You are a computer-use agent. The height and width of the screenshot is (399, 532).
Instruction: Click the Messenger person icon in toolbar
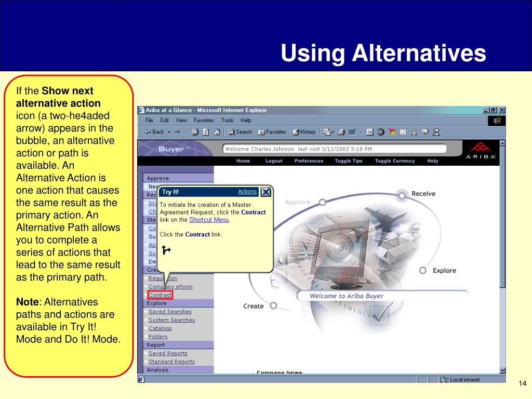point(436,132)
